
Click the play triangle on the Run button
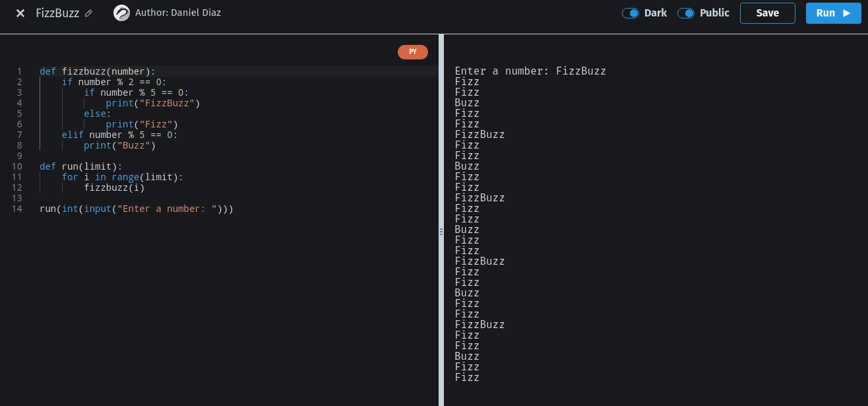847,13
